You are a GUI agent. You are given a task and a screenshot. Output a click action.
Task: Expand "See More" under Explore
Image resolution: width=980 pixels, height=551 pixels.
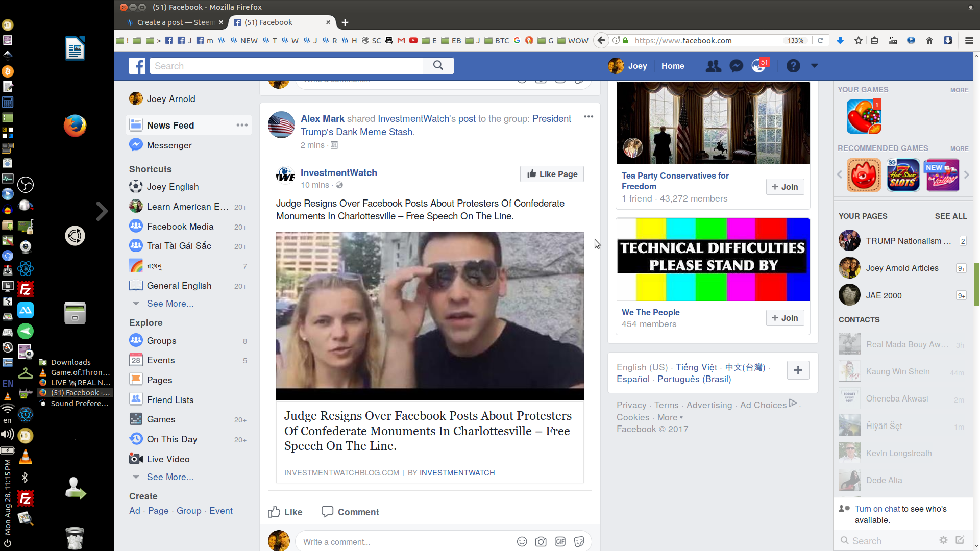tap(170, 477)
